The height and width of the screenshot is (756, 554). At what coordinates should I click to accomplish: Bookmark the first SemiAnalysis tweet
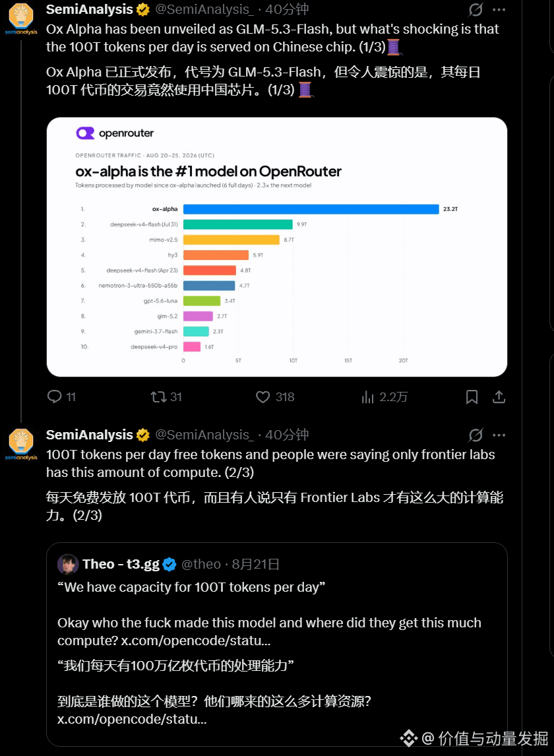pos(472,397)
